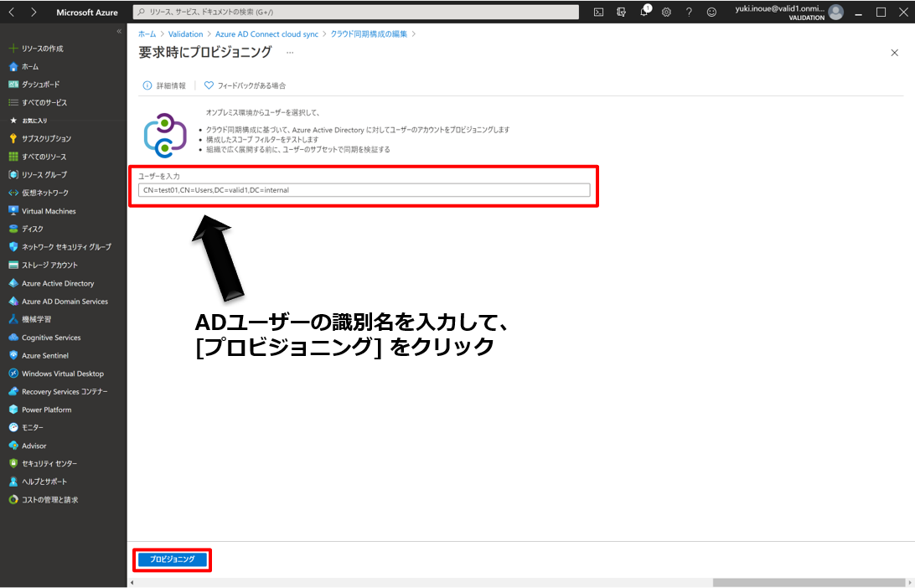Screen dimensions: 915x588
Task: Open portal settings gear icon
Action: (666, 12)
